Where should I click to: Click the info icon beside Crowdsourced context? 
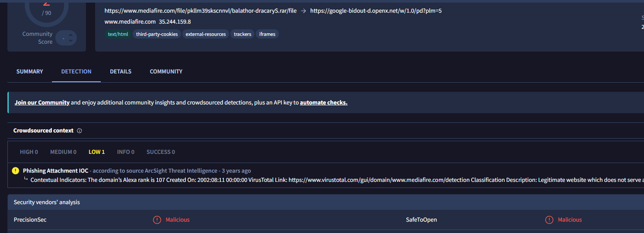coord(79,131)
